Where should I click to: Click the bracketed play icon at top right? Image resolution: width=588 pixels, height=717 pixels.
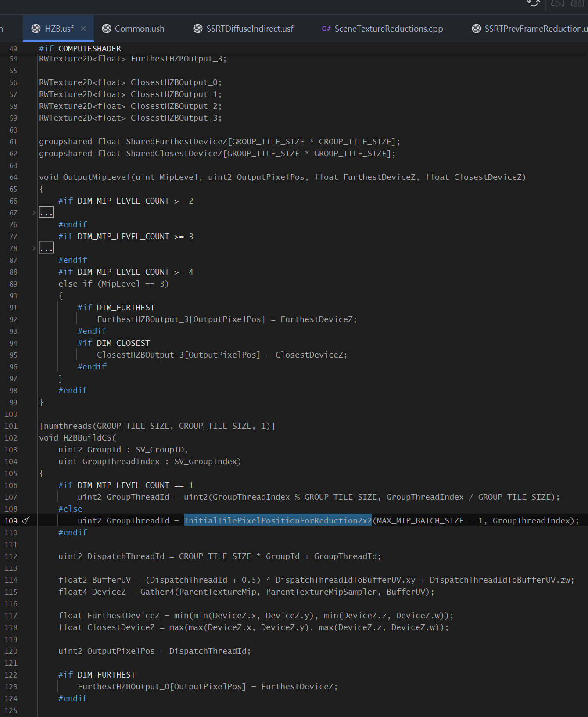coord(557,4)
